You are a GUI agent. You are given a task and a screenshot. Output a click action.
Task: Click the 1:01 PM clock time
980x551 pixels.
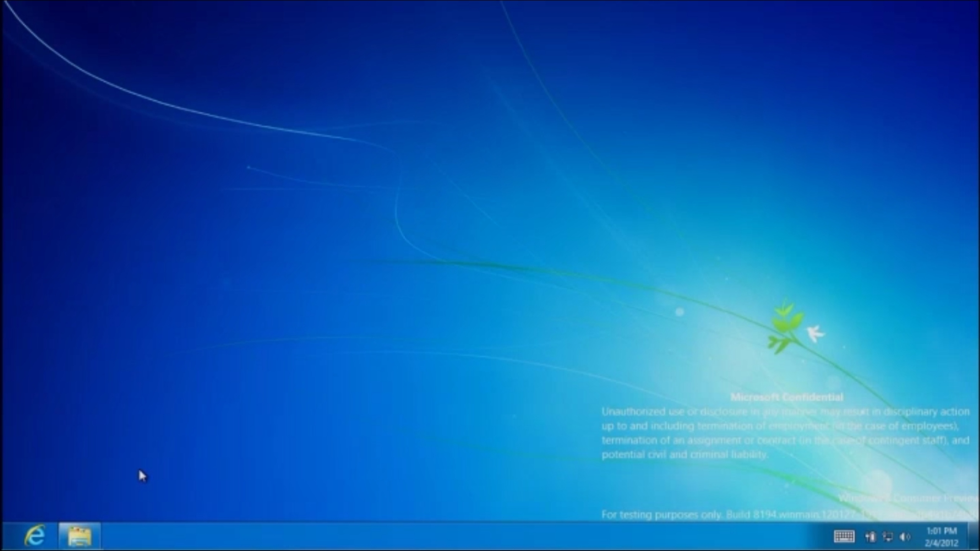pyautogui.click(x=941, y=531)
